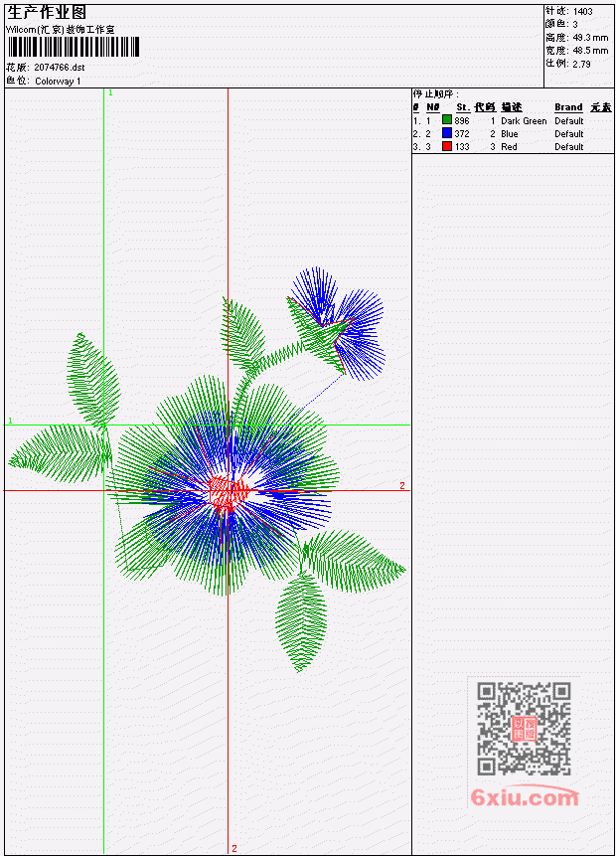The height and width of the screenshot is (856, 616).
Task: Click the 'Brand' column header
Action: [x=568, y=107]
